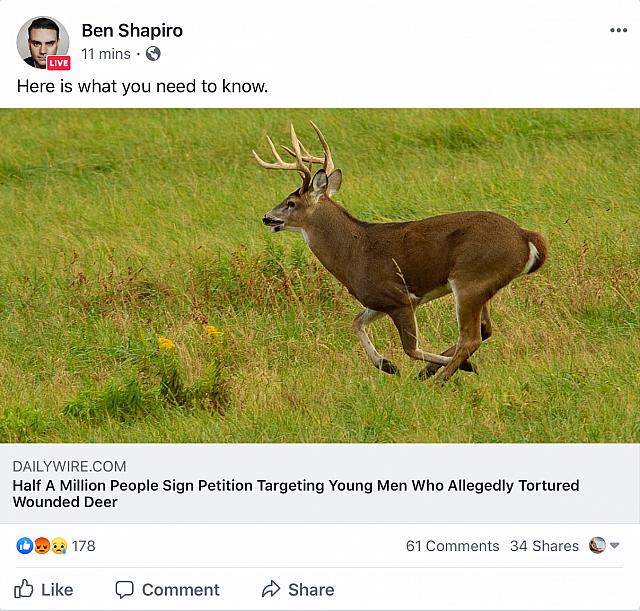Click the small profile avatar beside Shares
Viewport: 640px width, 611px height.
[x=597, y=545]
